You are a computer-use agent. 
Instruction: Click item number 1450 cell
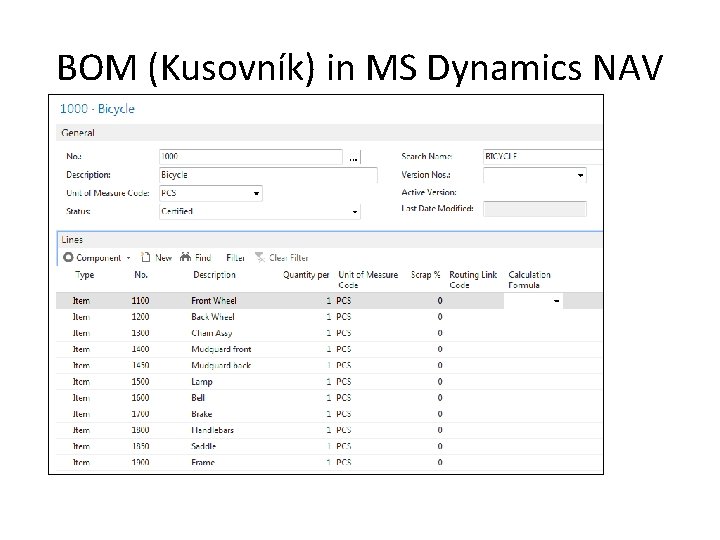coord(140,366)
